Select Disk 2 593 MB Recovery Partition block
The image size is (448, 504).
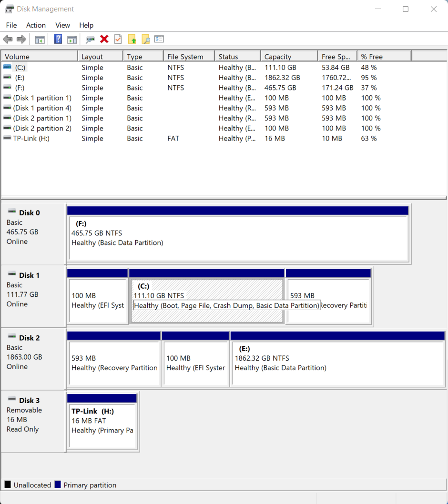click(x=114, y=359)
